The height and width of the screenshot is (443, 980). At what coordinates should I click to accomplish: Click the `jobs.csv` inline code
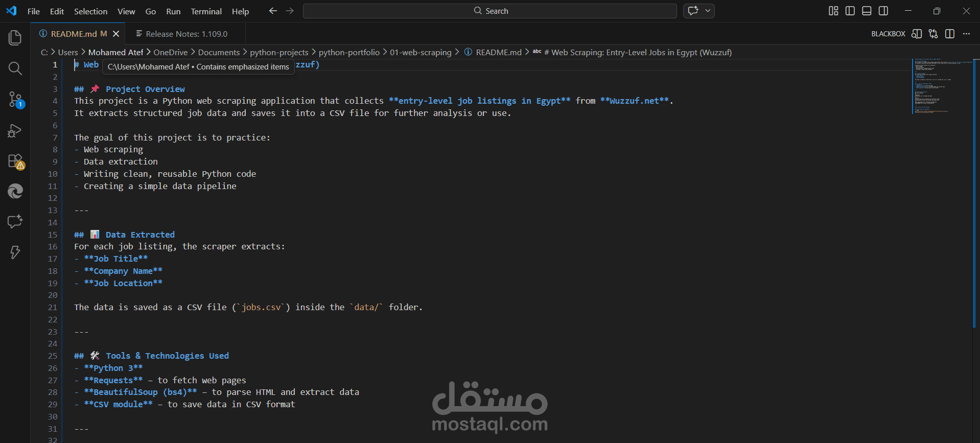point(261,307)
